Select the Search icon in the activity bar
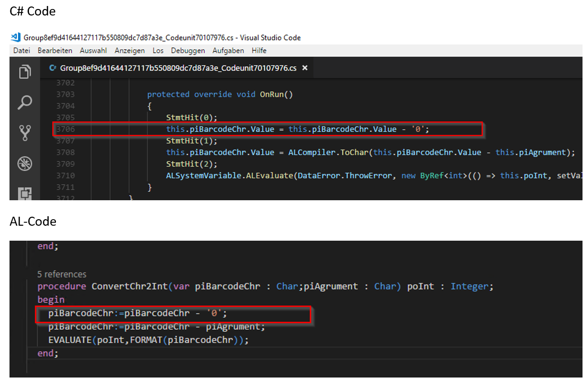This screenshot has height=382, width=588. [25, 102]
